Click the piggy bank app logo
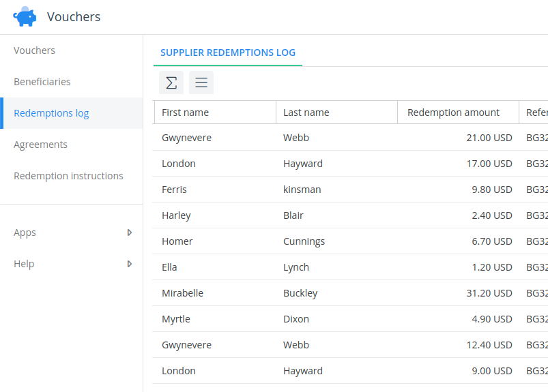This screenshot has width=548, height=392. [25, 16]
